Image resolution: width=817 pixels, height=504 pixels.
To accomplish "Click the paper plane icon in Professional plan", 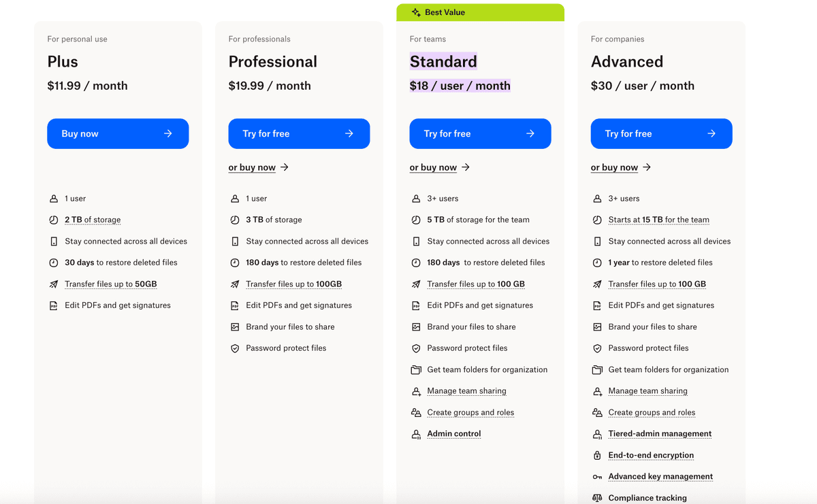I will pos(235,284).
